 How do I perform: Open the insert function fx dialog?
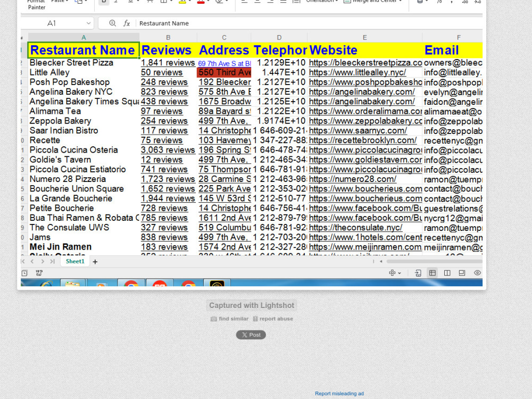[x=127, y=23]
